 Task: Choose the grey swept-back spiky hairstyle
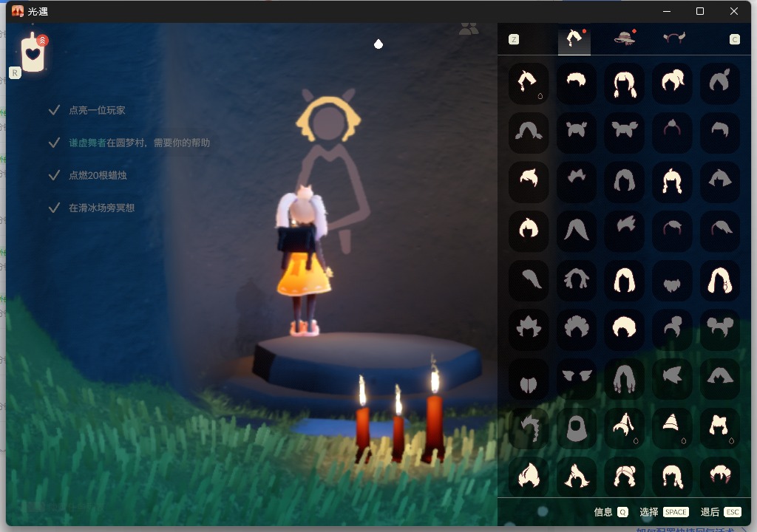pyautogui.click(x=624, y=231)
